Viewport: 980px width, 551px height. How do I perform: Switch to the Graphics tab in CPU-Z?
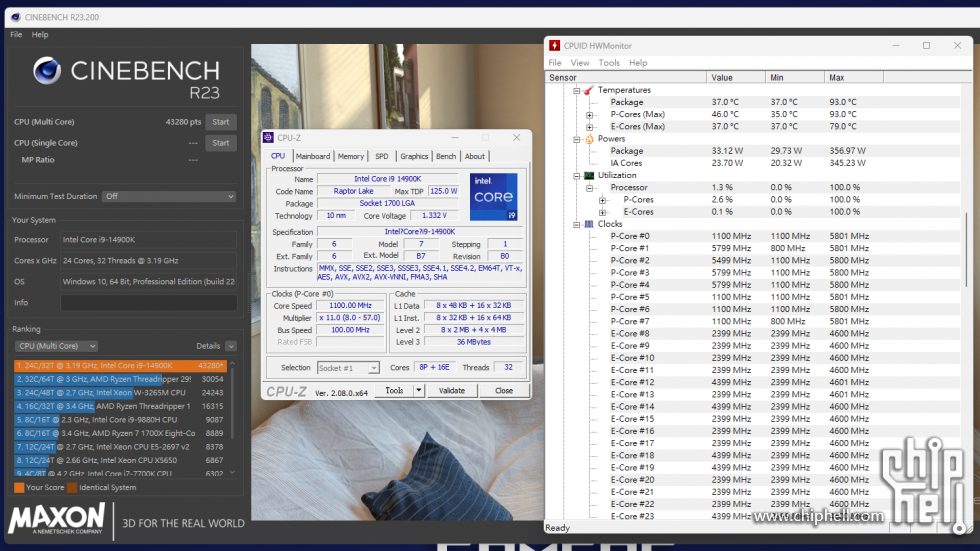point(414,156)
